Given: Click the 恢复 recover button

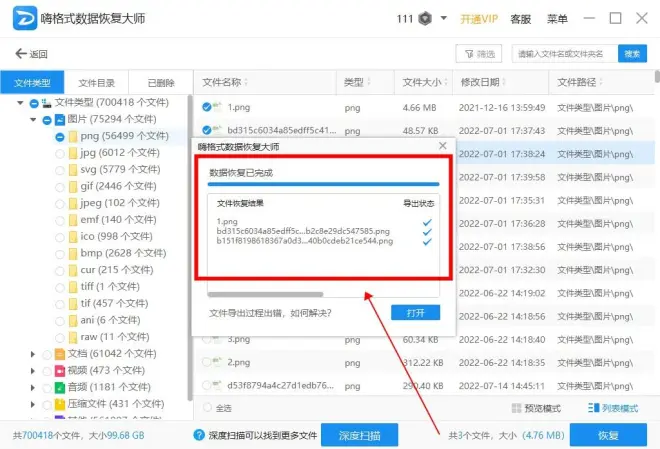Looking at the screenshot, I should click(608, 435).
